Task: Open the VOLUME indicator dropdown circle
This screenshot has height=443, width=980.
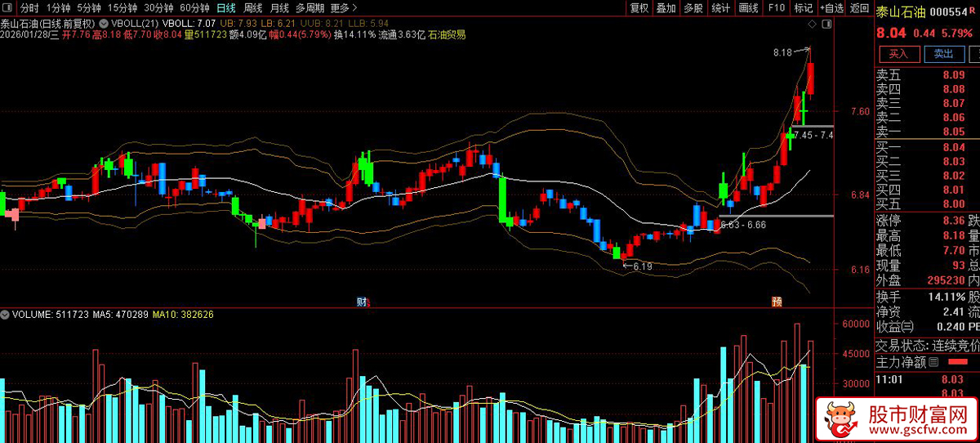Action: click(x=5, y=314)
